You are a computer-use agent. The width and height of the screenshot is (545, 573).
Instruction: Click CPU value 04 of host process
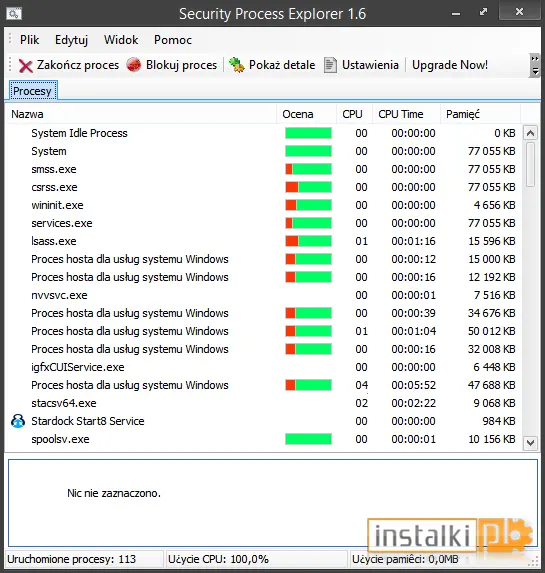click(362, 385)
